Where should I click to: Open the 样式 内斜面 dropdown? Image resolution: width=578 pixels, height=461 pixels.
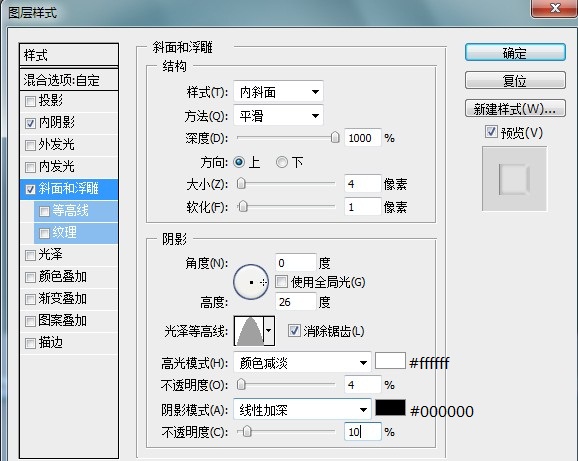click(x=278, y=92)
